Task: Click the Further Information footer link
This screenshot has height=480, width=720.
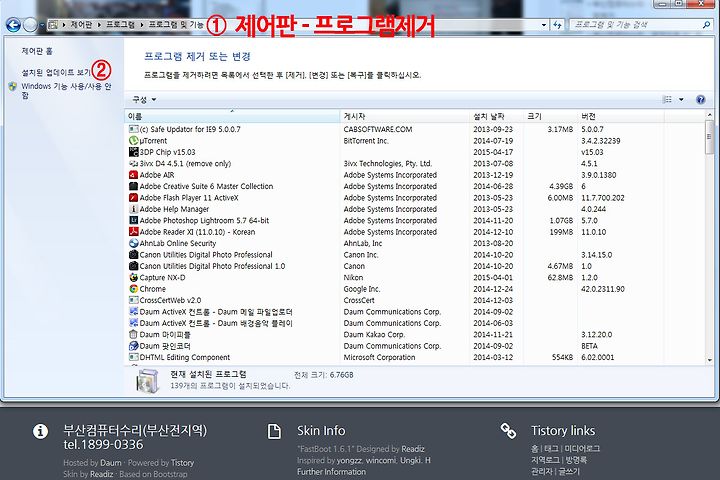Action: pyautogui.click(x=332, y=472)
